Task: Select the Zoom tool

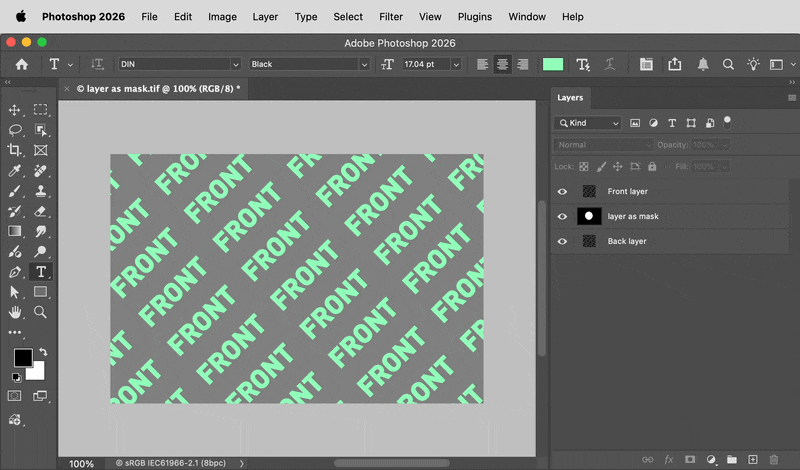Action: [40, 312]
